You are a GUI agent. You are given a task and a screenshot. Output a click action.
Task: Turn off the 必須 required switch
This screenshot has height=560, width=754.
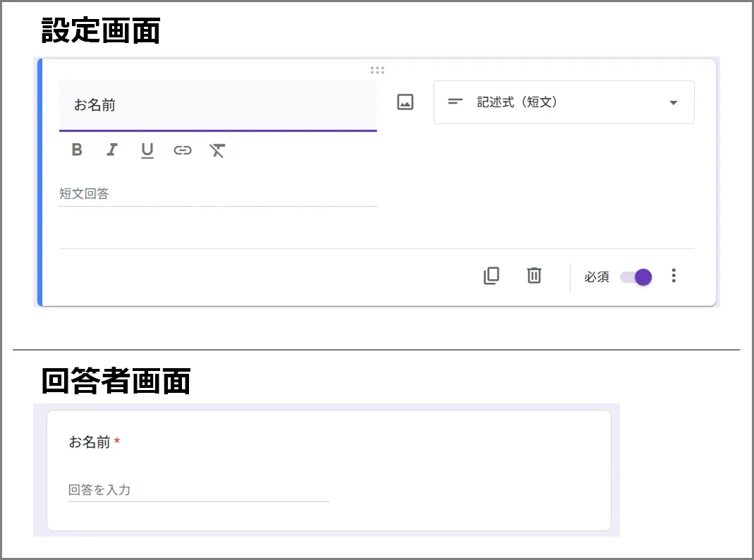pos(636,277)
